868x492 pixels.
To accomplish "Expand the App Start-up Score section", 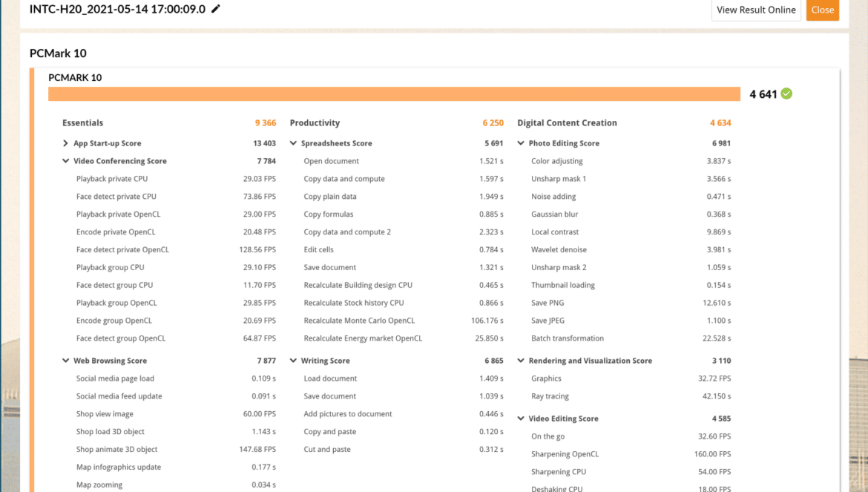I will pos(66,143).
